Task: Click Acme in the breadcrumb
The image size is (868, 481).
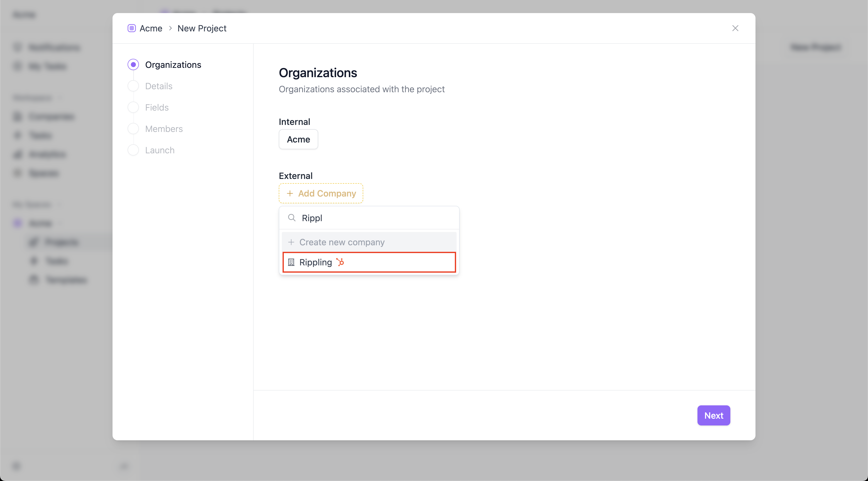Action: pos(151,28)
